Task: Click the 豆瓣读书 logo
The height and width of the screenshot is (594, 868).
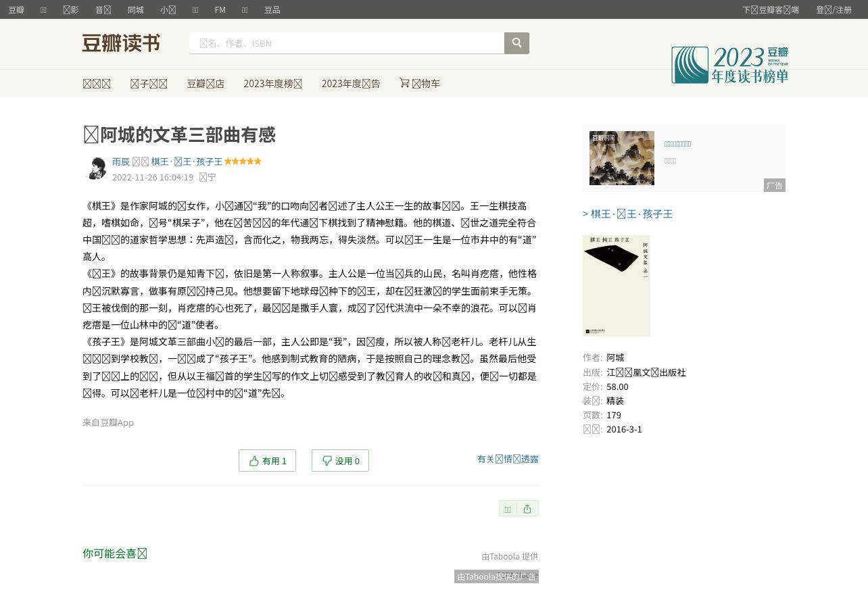Action: point(121,43)
